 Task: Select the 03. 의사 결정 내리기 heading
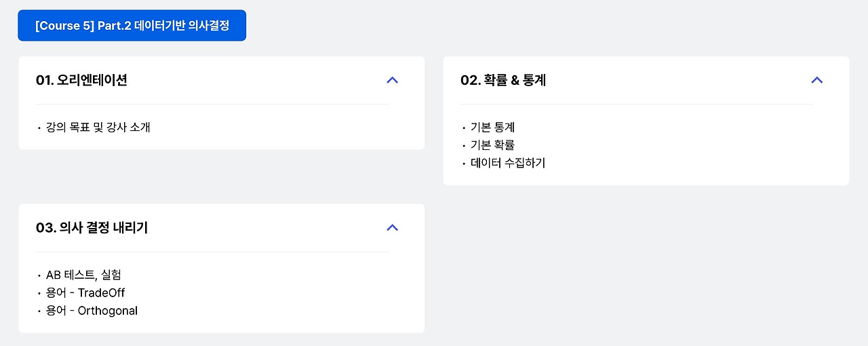[x=92, y=227]
